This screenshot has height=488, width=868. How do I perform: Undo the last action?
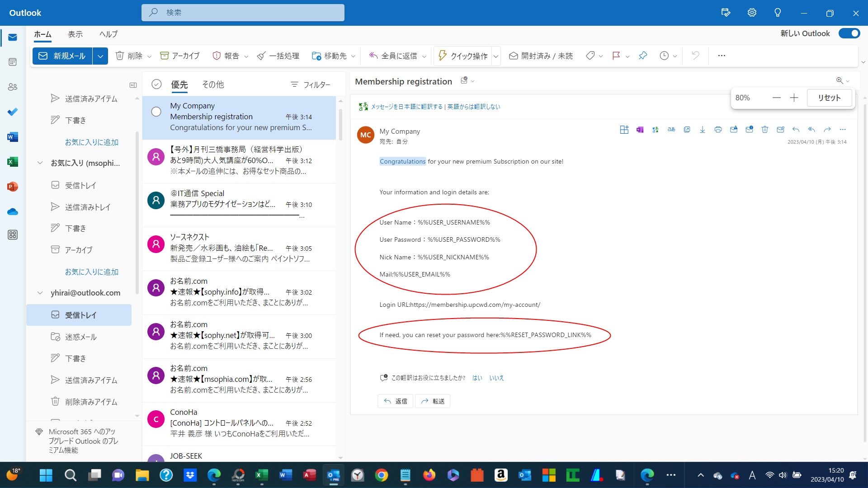pyautogui.click(x=695, y=56)
